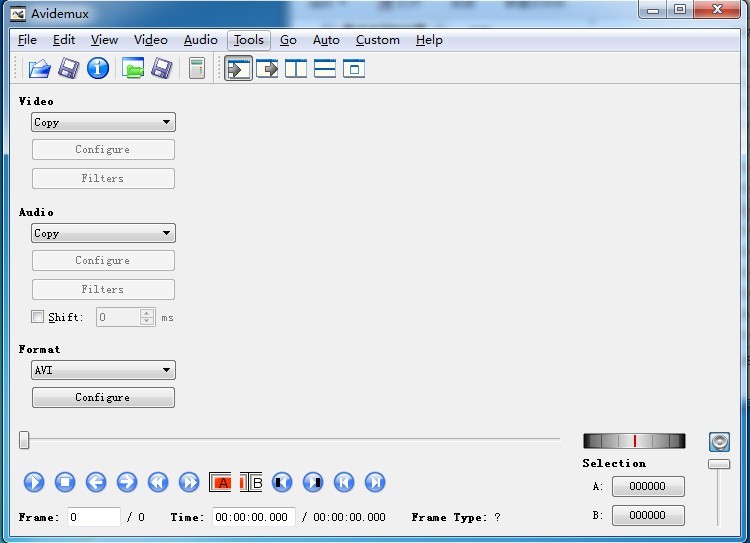Open the calculator tool in toolbar

[x=197, y=68]
